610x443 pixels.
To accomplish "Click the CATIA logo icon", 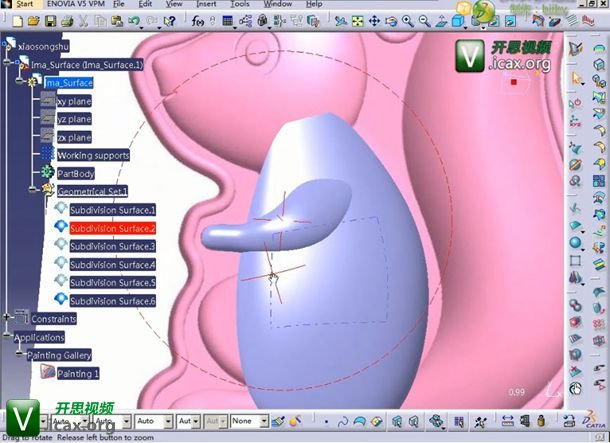I will pos(594,420).
